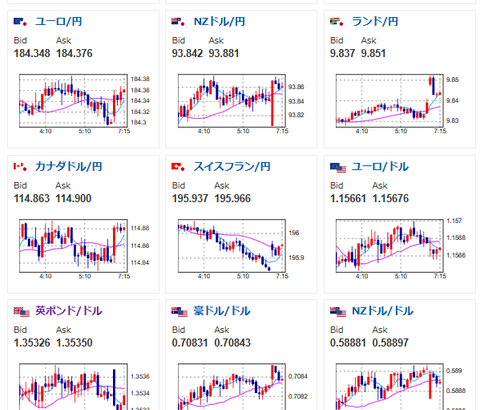This screenshot has height=410, width=480.
Task: Click the Euro/Yen flag icon
Action: click(20, 22)
